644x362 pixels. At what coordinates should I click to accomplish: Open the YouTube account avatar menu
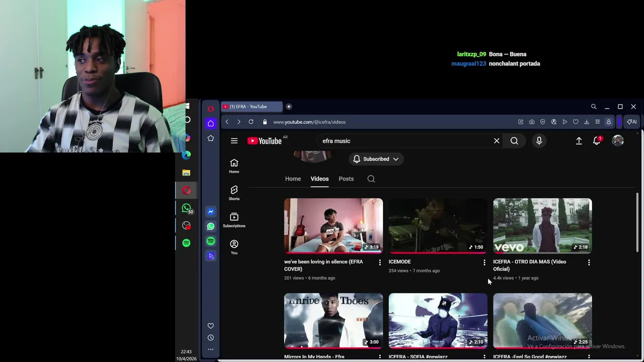618,141
